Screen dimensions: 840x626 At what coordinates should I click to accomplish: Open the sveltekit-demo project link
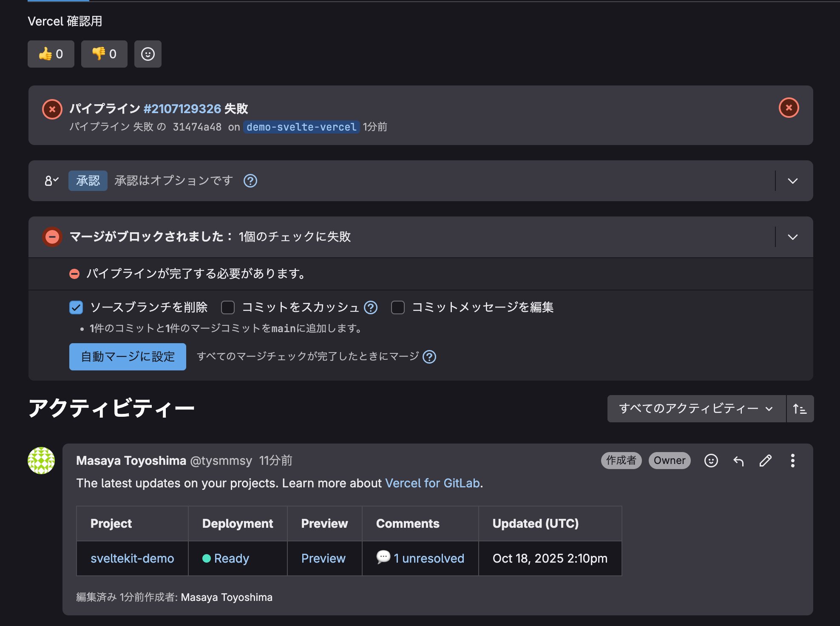click(x=132, y=558)
